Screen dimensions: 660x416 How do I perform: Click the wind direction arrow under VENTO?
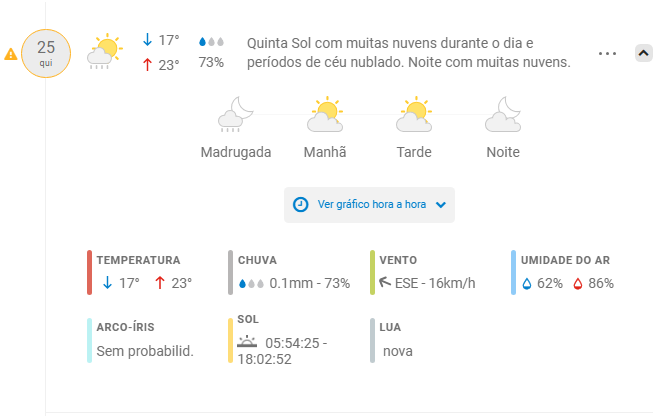tap(385, 282)
